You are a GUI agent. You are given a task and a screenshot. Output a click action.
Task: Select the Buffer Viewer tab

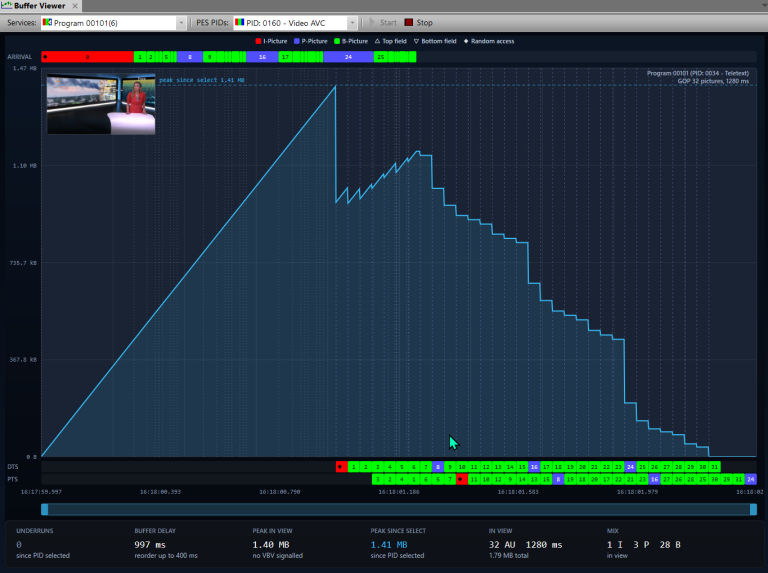(x=40, y=6)
